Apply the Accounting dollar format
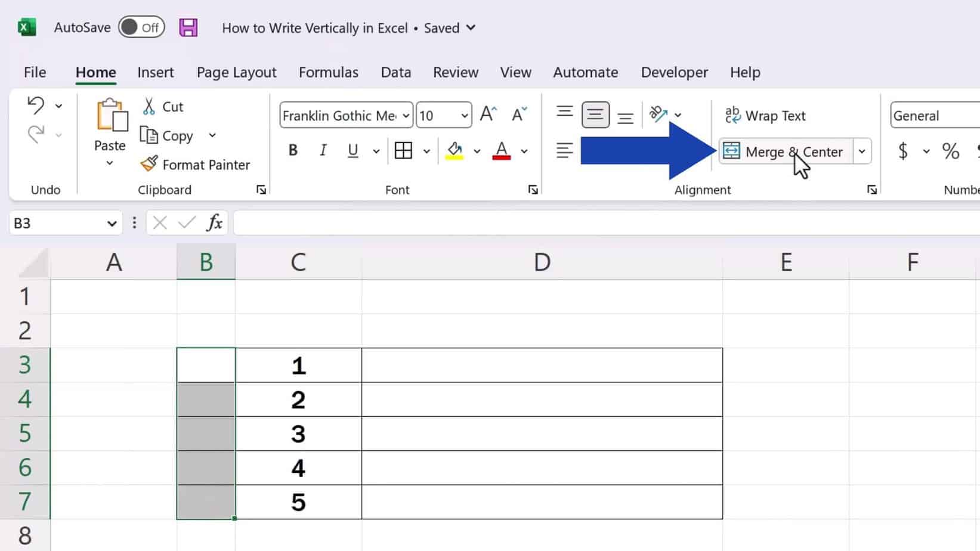Viewport: 980px width, 551px height. pyautogui.click(x=904, y=151)
